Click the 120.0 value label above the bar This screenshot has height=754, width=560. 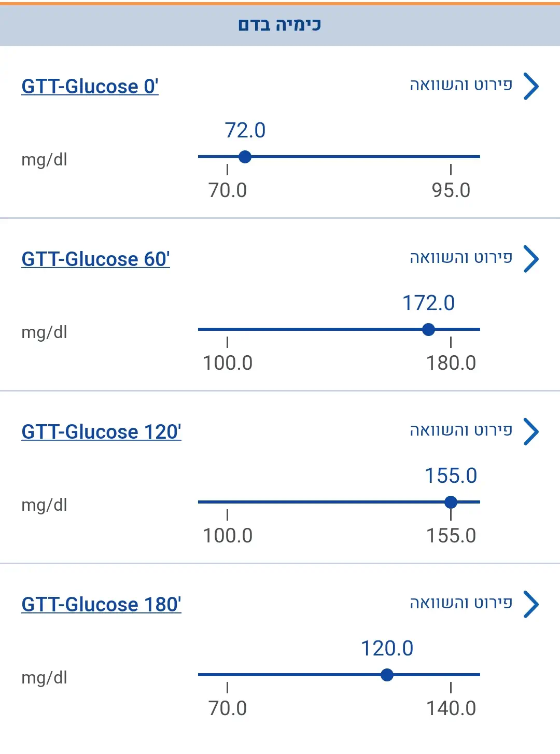387,649
